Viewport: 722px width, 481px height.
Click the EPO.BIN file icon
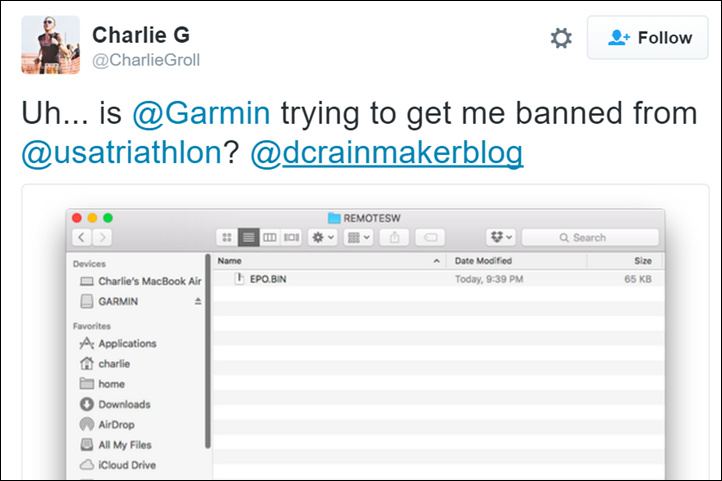[x=239, y=279]
